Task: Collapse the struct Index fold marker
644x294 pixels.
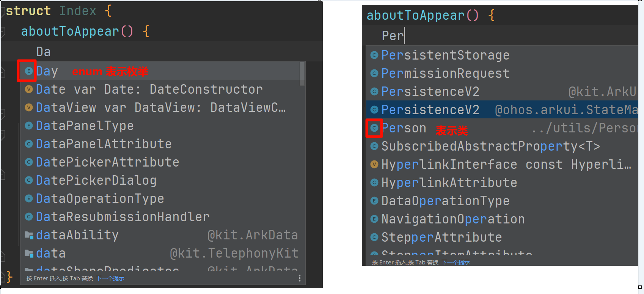Action: (3, 11)
